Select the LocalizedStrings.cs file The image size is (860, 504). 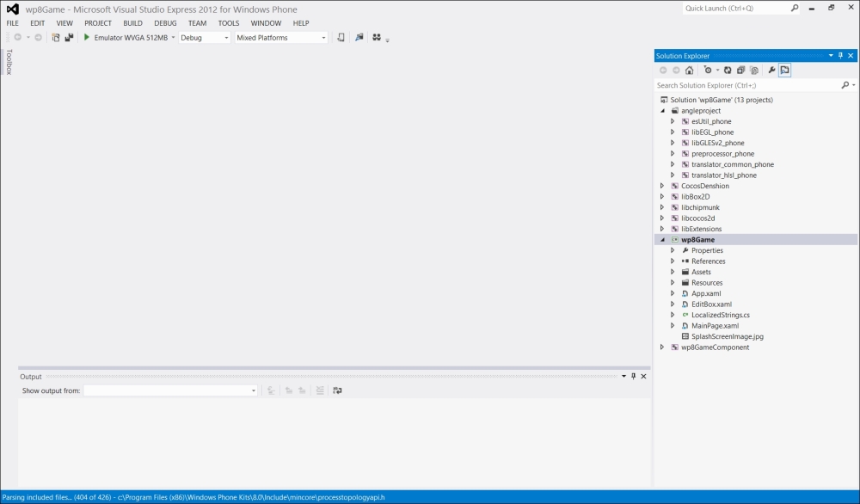pyautogui.click(x=721, y=315)
